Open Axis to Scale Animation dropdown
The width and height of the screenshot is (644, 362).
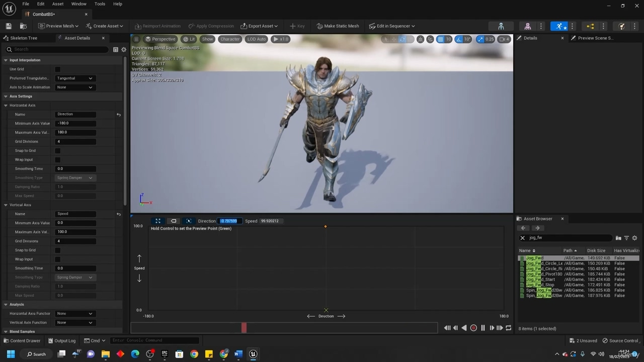tap(74, 87)
